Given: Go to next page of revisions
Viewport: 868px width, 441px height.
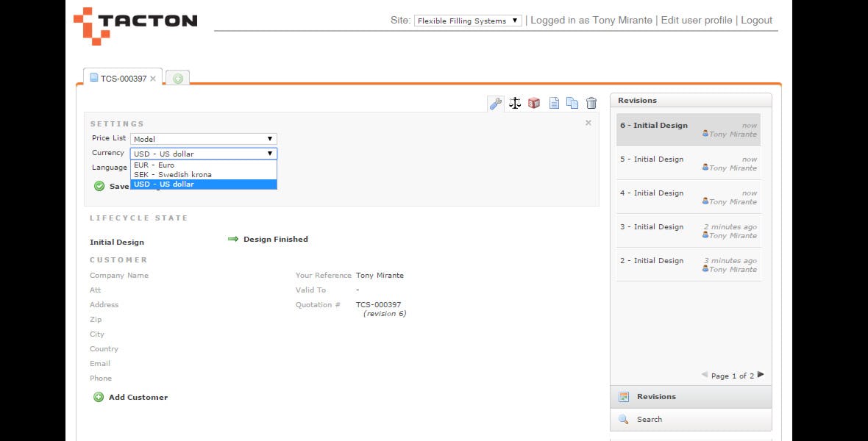Looking at the screenshot, I should 761,375.
